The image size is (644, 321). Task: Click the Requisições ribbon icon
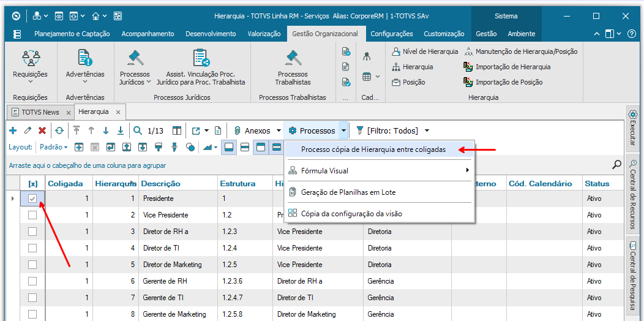[31, 58]
